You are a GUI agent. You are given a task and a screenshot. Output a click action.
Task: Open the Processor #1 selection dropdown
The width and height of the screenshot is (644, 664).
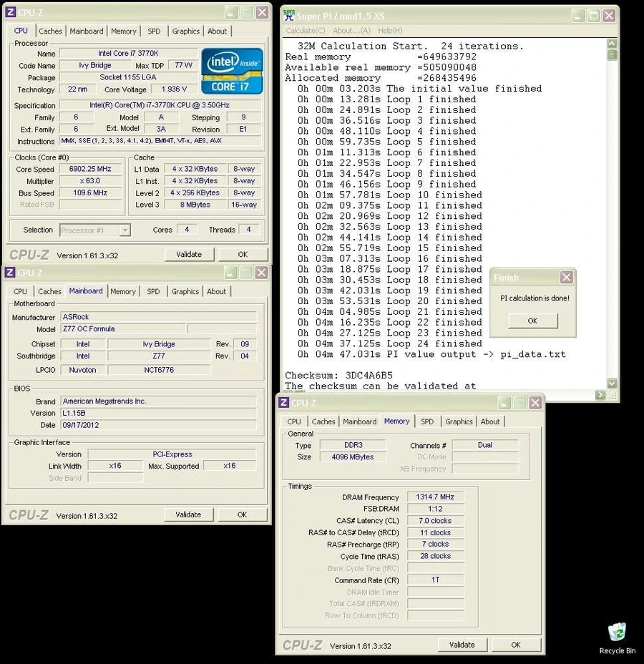point(125,230)
